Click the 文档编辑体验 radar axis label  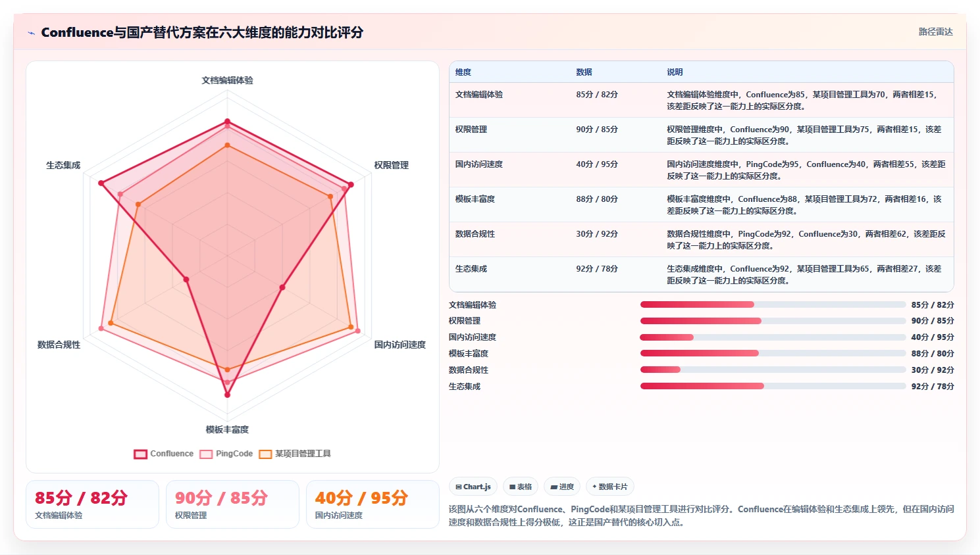[x=227, y=80]
